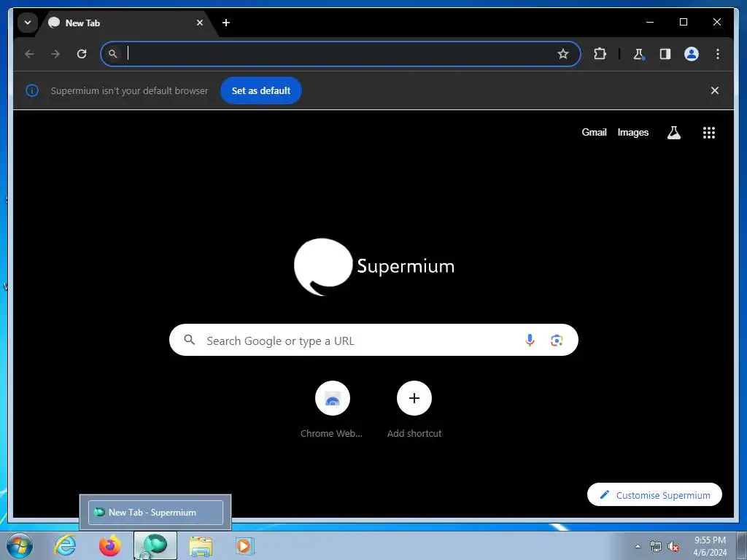
Task: Reload the current page
Action: tap(82, 54)
